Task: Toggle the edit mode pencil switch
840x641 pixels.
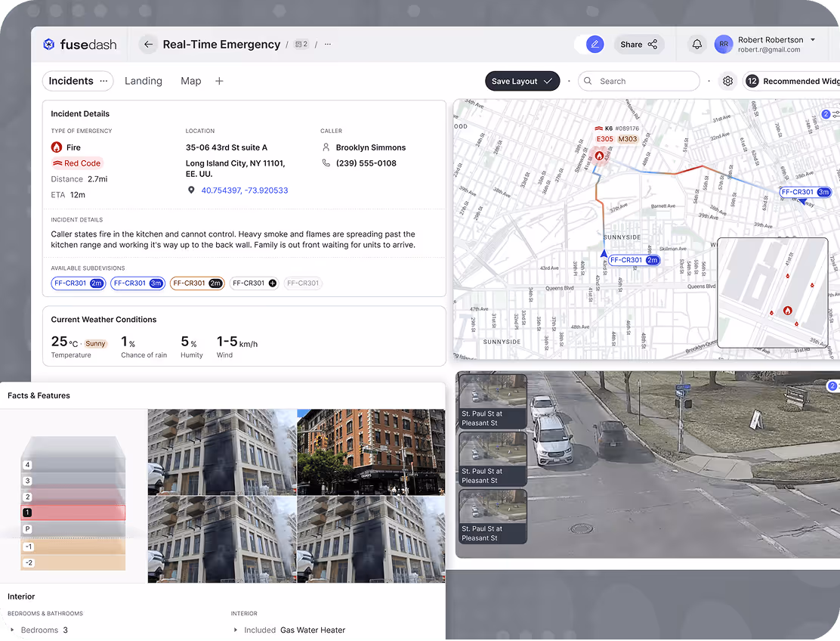Action: point(594,45)
